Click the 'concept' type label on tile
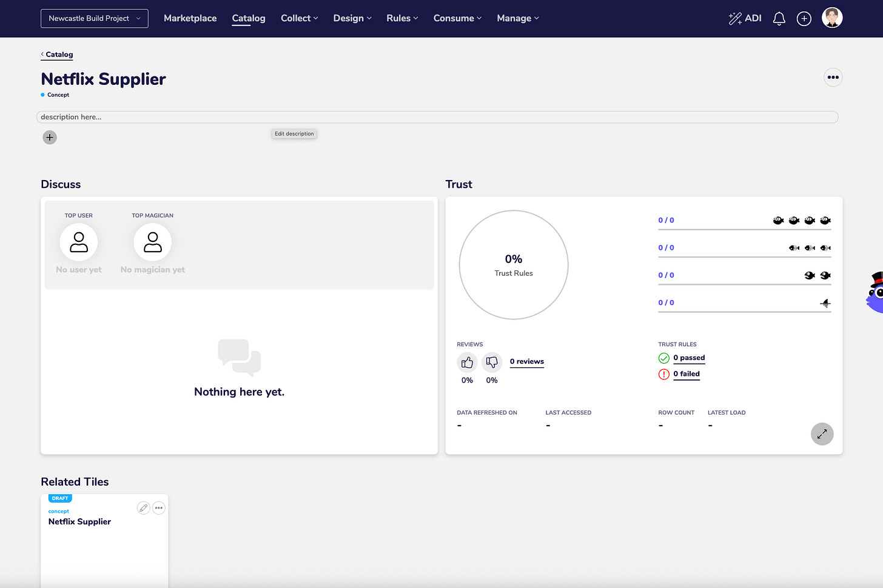883x588 pixels. coord(59,512)
